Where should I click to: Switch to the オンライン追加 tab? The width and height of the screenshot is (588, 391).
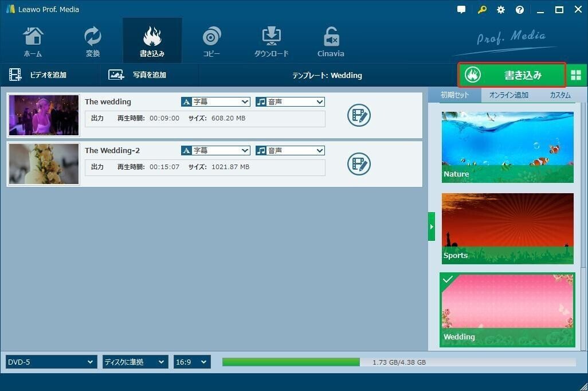point(508,95)
